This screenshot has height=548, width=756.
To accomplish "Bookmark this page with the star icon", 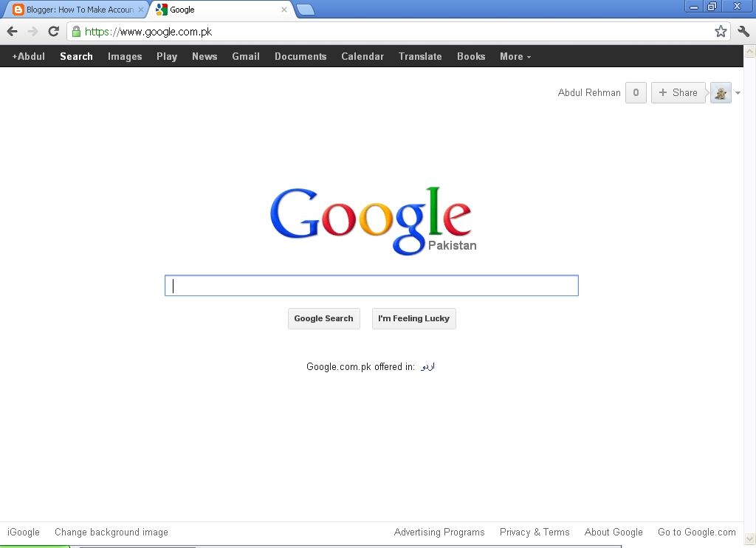I will (721, 32).
